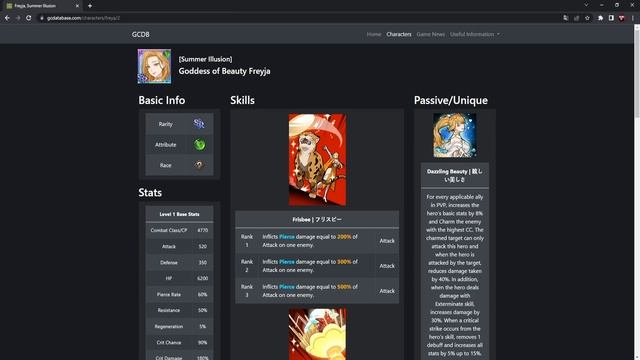Image resolution: width=640 pixels, height=360 pixels.
Task: Open the browser three-dot menu
Action: coord(633,18)
